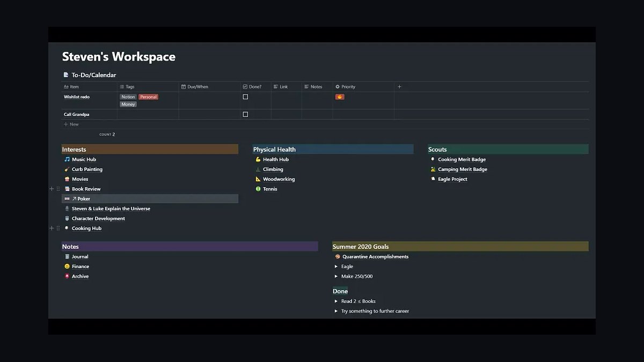Expand the Make 250/500 toggle
This screenshot has height=362, width=644.
click(x=336, y=277)
